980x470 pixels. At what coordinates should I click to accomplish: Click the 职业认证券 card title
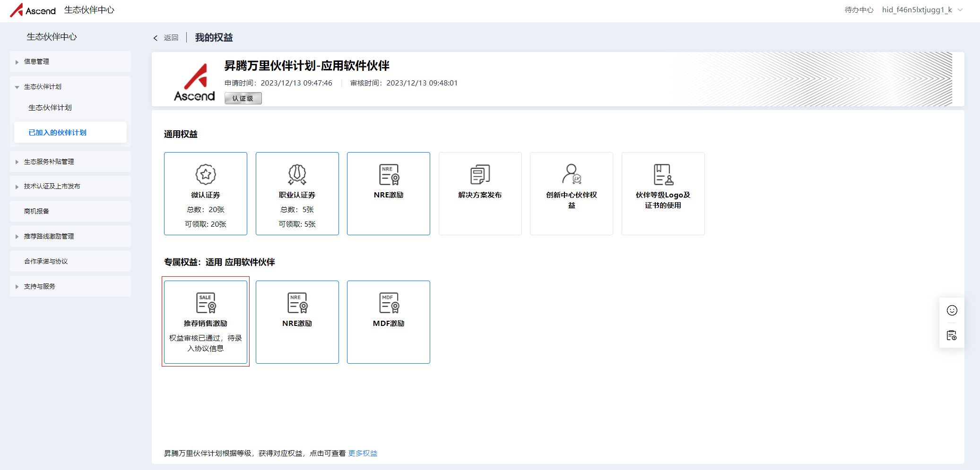coord(297,195)
